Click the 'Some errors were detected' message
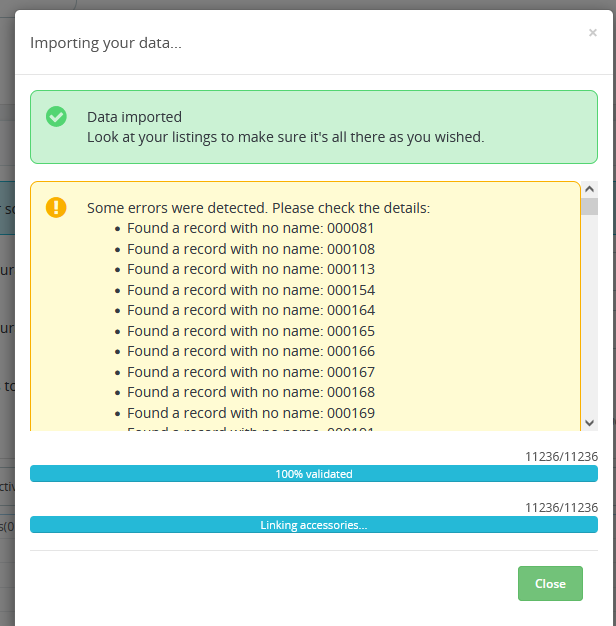The image size is (616, 626). tap(258, 208)
